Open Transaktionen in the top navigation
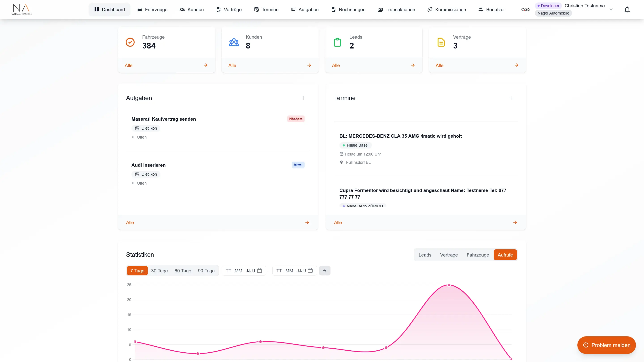 (x=396, y=9)
